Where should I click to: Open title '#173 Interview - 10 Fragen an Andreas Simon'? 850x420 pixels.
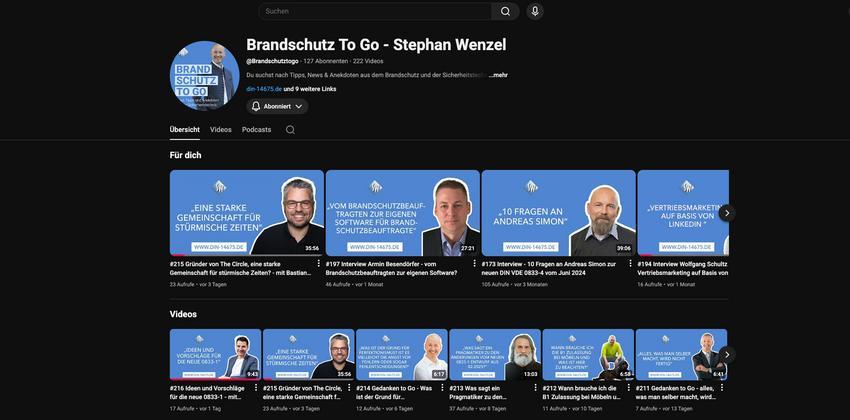[x=549, y=268]
